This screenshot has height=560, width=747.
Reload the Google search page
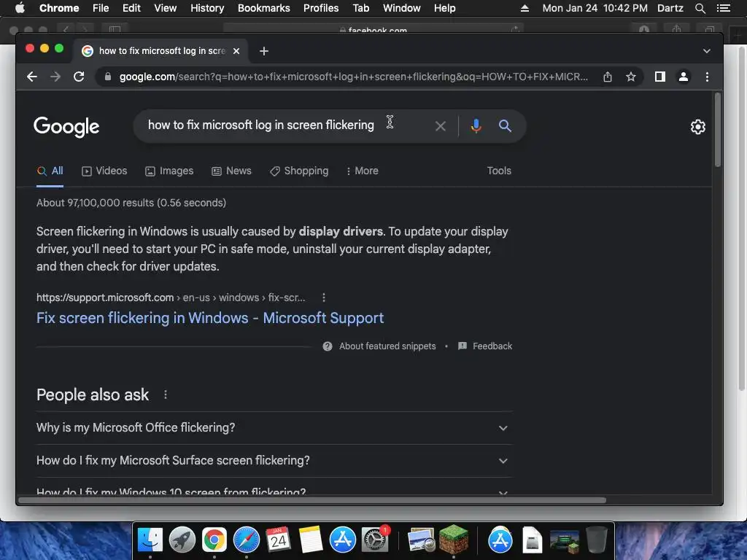[x=79, y=77]
